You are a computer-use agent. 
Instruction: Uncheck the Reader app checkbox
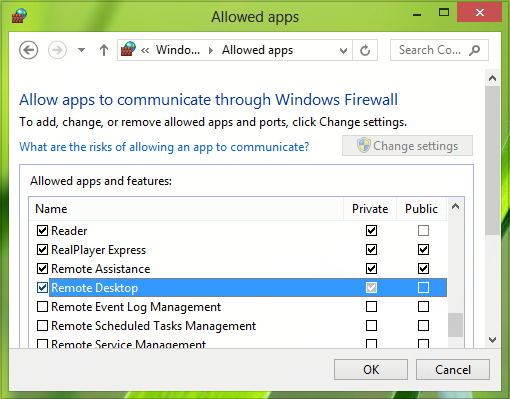pyautogui.click(x=42, y=230)
